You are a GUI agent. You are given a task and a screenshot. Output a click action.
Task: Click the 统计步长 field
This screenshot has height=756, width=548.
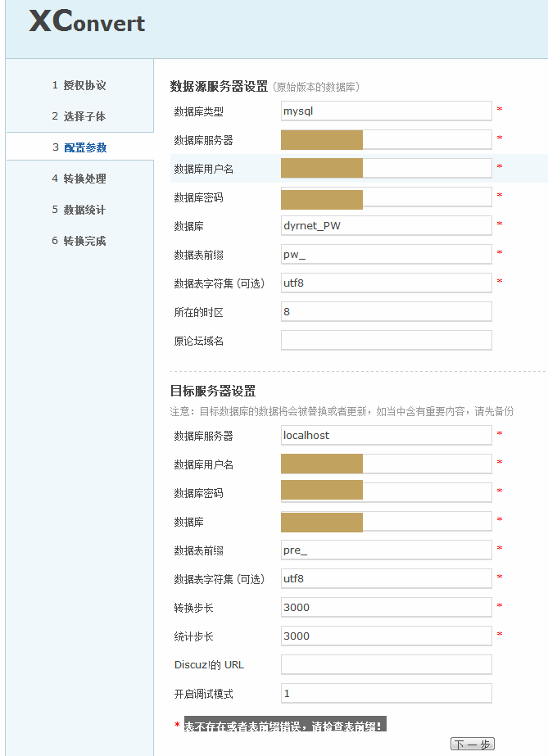pyautogui.click(x=386, y=636)
